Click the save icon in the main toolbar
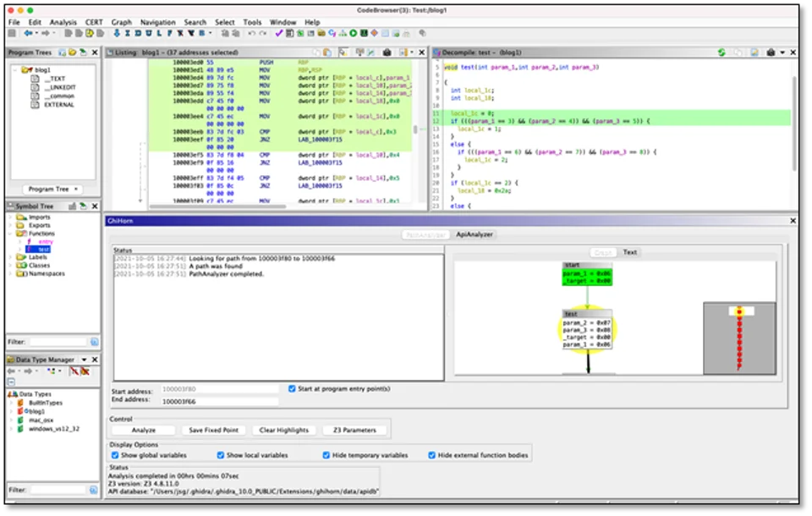The width and height of the screenshot is (812, 516). tap(12, 33)
